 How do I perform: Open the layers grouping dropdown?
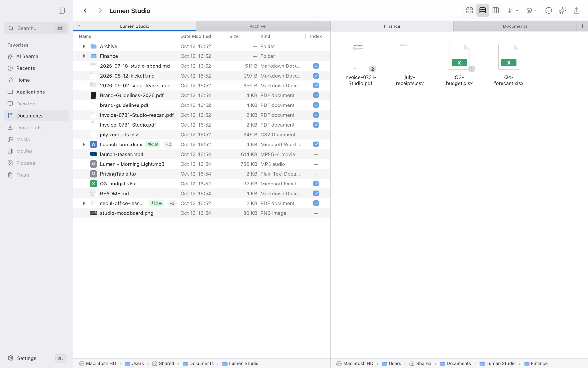pyautogui.click(x=531, y=11)
